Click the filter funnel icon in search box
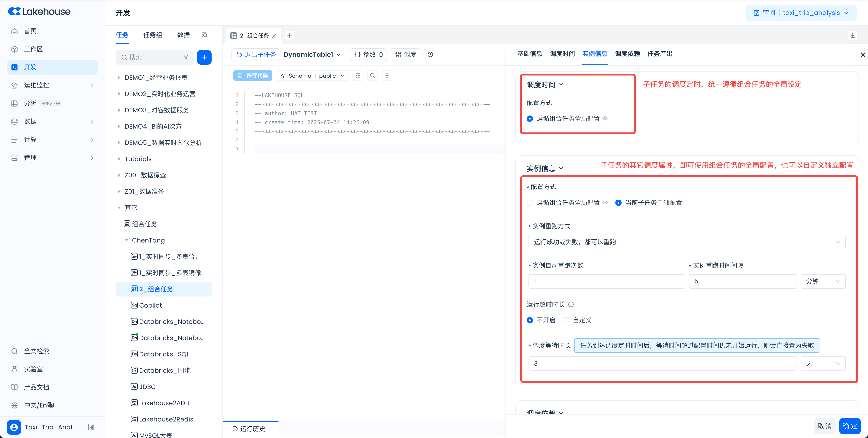Screen dimensions: 868x438 tap(186, 57)
